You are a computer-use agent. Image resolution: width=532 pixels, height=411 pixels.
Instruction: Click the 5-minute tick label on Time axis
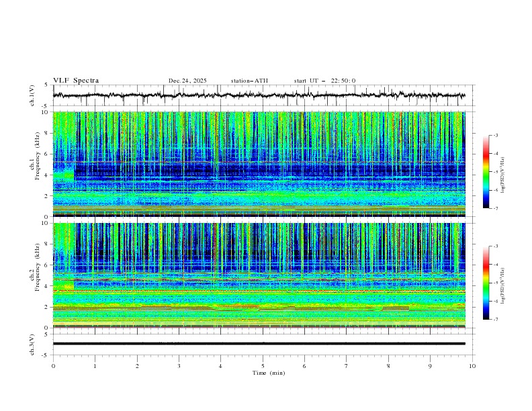pos(263,366)
